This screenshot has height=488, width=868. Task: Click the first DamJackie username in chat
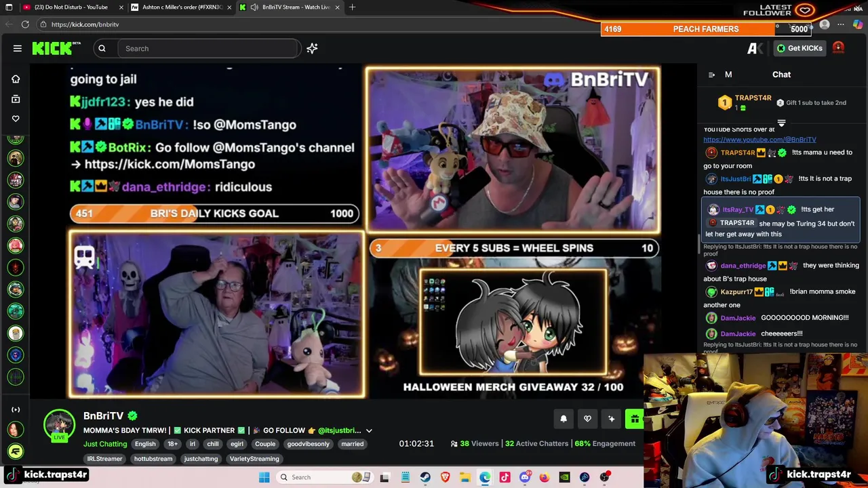point(737,318)
